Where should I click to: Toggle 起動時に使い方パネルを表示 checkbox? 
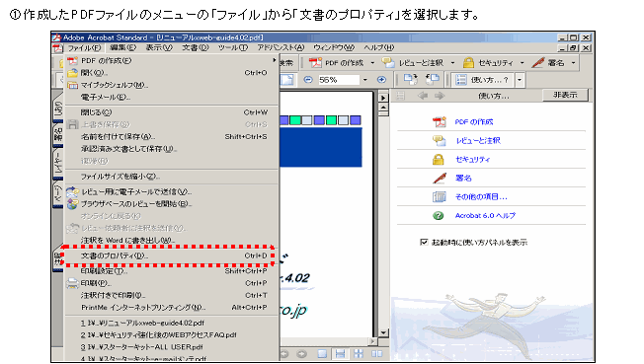point(424,242)
